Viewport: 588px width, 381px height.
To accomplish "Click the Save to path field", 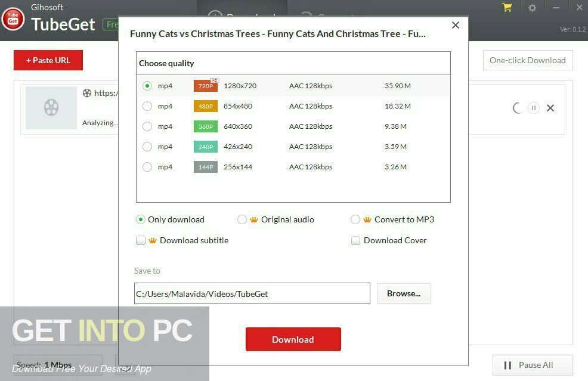I will (x=252, y=293).
